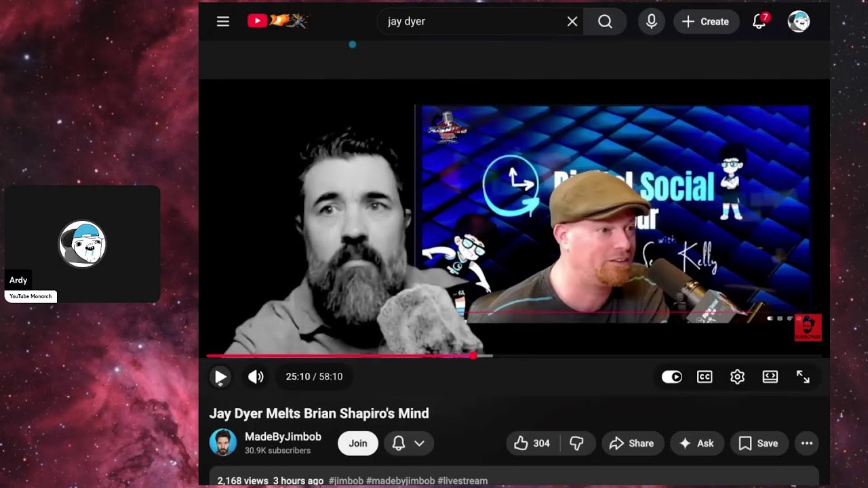Click the Ardy name label

click(x=18, y=281)
